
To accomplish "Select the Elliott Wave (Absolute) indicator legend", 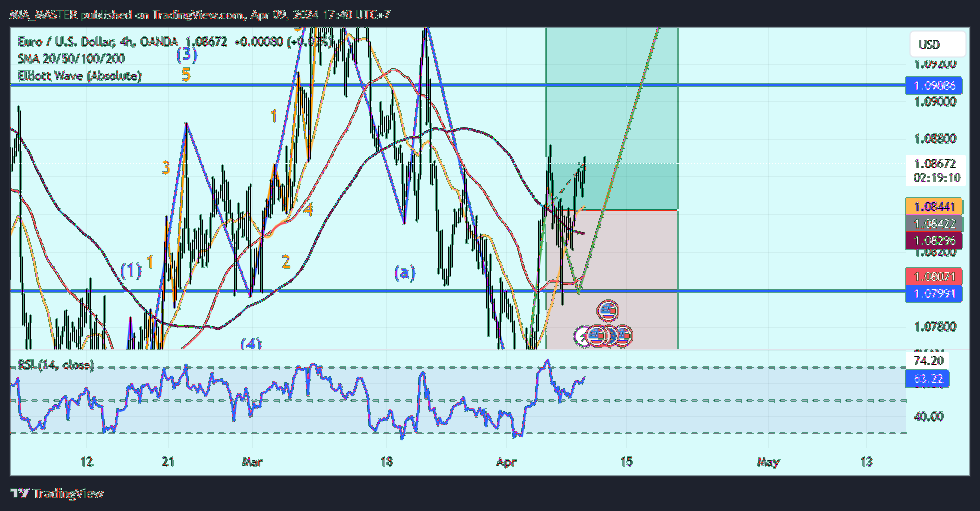I will click(79, 76).
